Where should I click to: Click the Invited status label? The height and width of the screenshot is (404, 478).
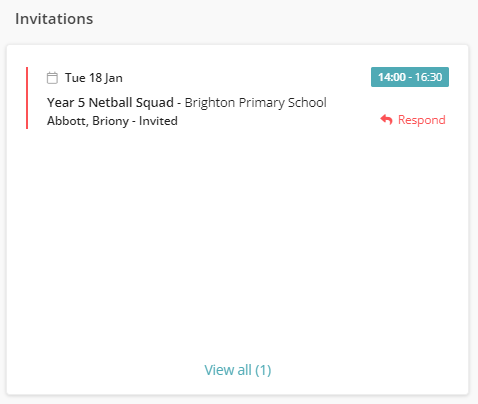(158, 121)
